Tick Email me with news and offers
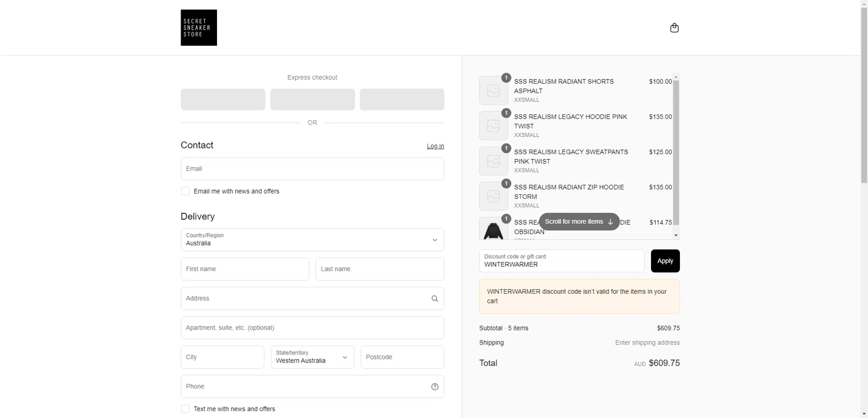868x418 pixels. point(185,191)
